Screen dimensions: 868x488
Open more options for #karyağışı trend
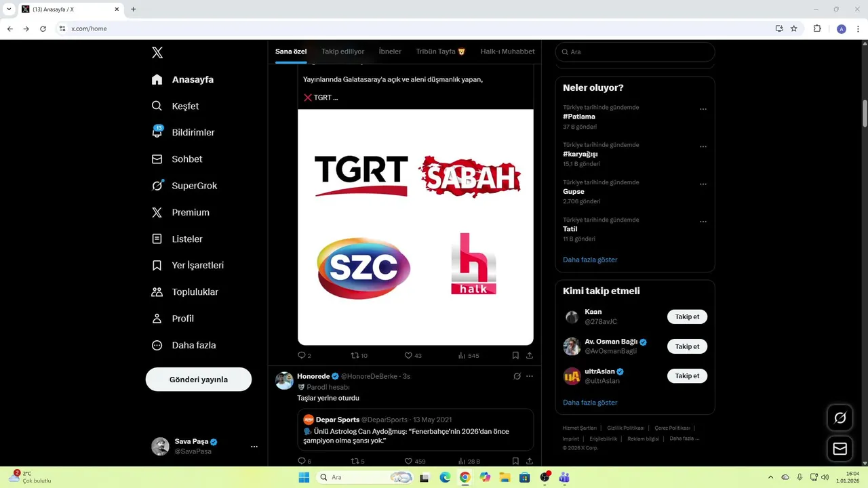703,146
